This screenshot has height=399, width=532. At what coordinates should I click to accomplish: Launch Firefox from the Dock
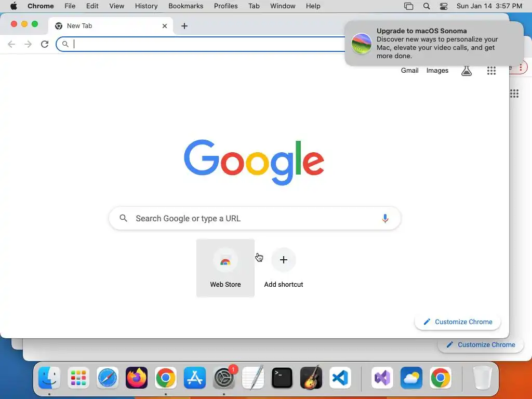coord(137,378)
